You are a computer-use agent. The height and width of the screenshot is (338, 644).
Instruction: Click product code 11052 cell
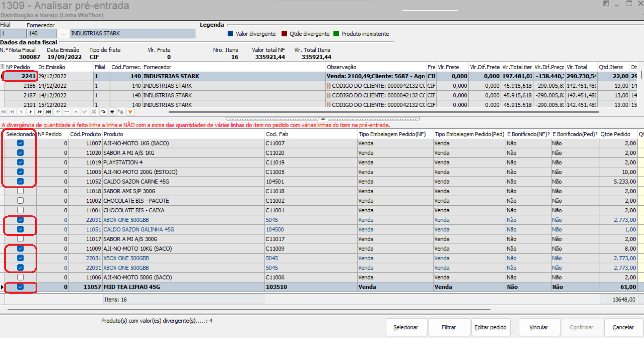tap(86, 181)
